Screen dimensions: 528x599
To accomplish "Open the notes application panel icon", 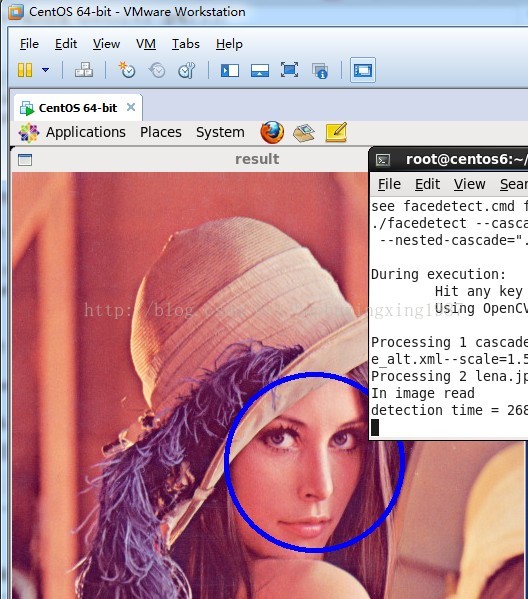I will point(336,132).
